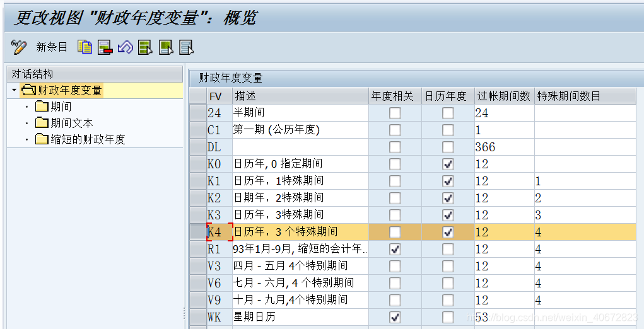The height and width of the screenshot is (329, 644).
Task: Click the Select All entries icon
Action: pyautogui.click(x=146, y=47)
